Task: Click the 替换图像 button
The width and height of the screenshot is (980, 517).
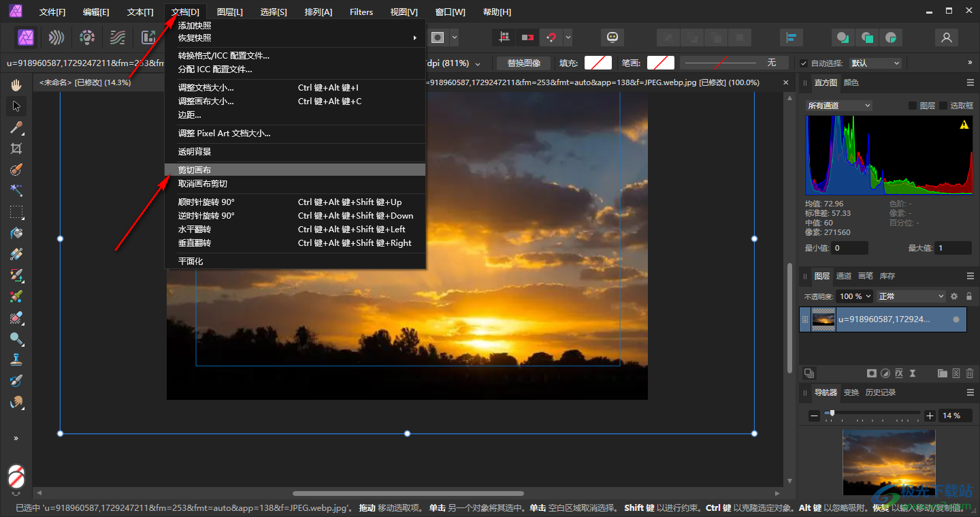Action: (524, 63)
